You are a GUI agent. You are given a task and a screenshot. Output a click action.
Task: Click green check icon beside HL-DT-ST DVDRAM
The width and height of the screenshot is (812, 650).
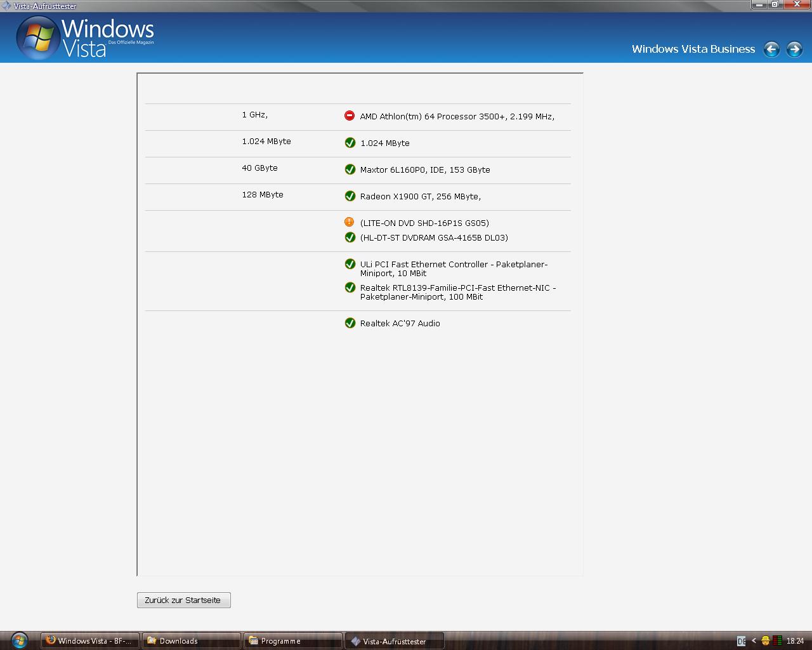pyautogui.click(x=350, y=237)
